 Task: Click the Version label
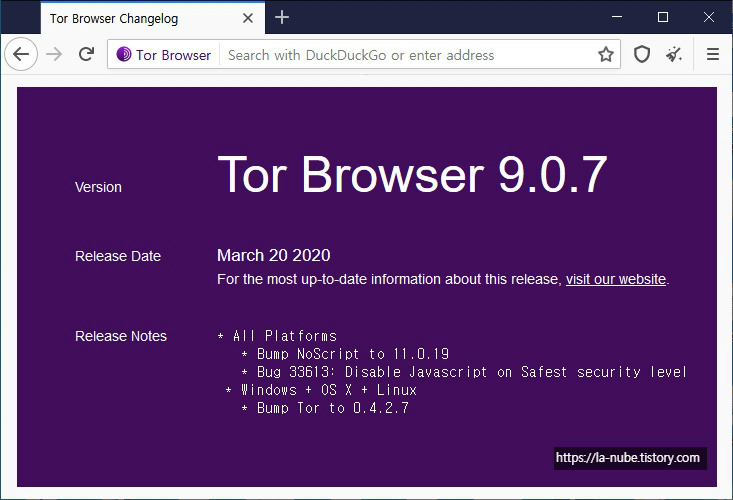[98, 187]
